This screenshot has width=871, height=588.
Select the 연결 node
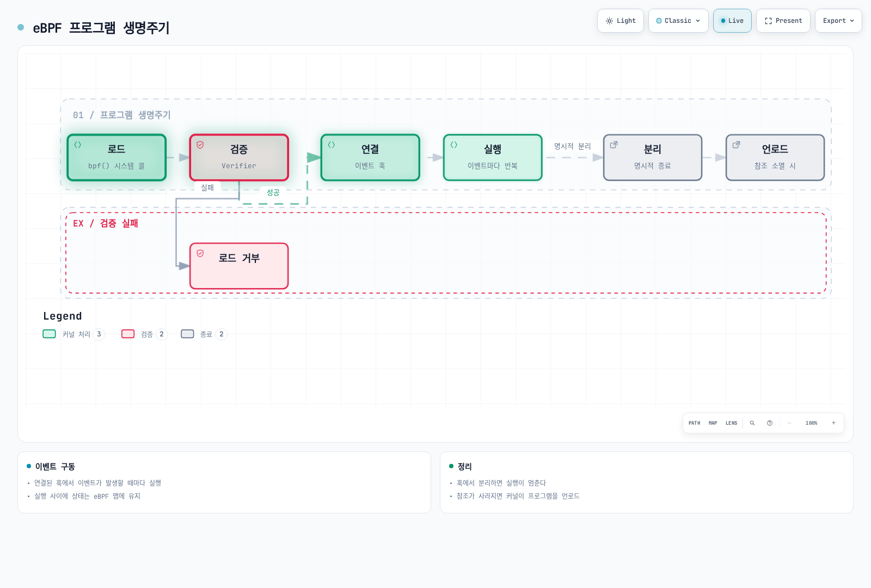(370, 157)
